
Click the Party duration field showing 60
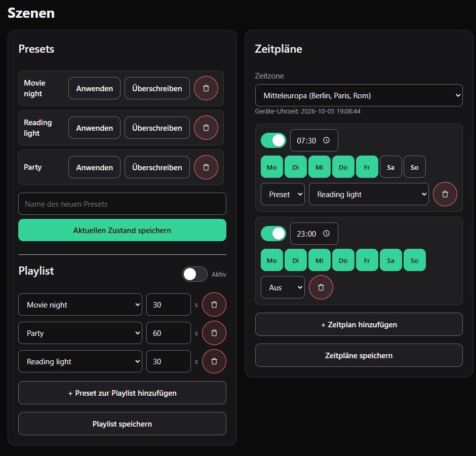point(169,333)
